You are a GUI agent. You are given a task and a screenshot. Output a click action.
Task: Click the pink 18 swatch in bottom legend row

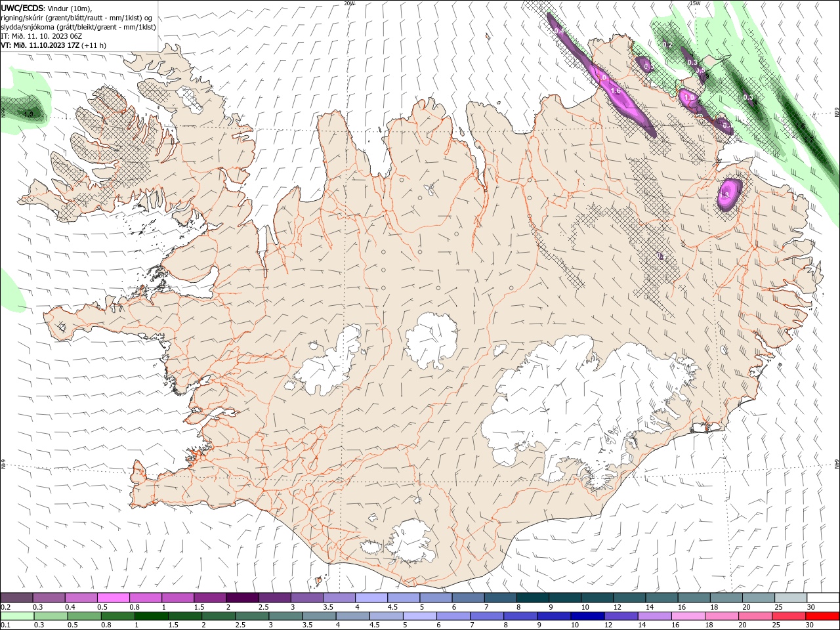coord(722,616)
